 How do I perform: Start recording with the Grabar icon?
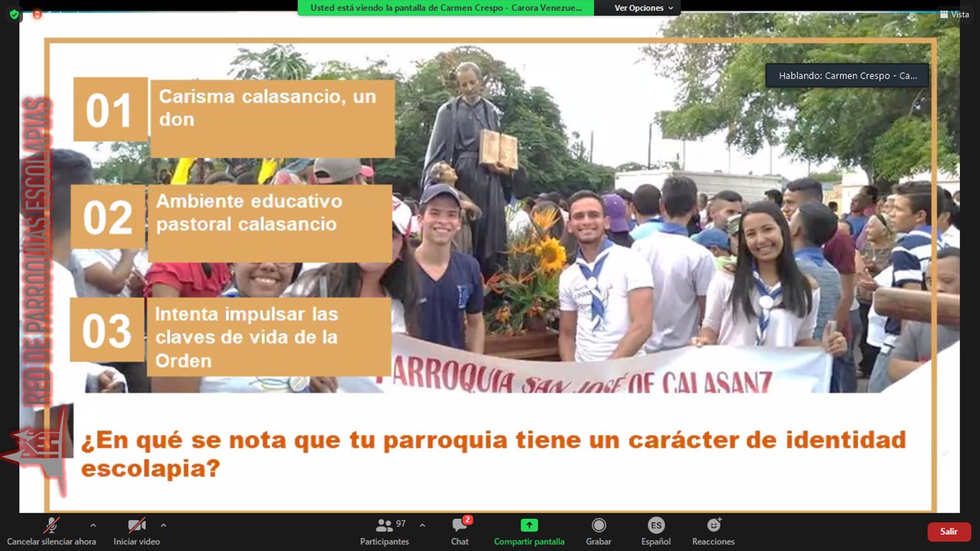(x=599, y=526)
